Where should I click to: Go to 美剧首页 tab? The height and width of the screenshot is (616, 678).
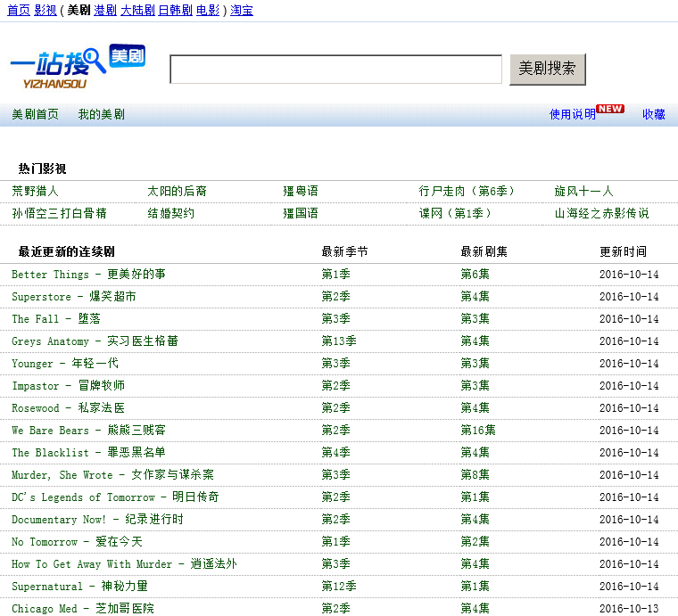35,114
